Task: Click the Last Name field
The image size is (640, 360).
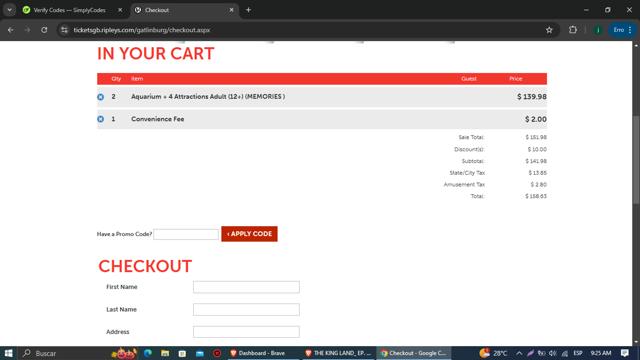Action: pyautogui.click(x=246, y=309)
